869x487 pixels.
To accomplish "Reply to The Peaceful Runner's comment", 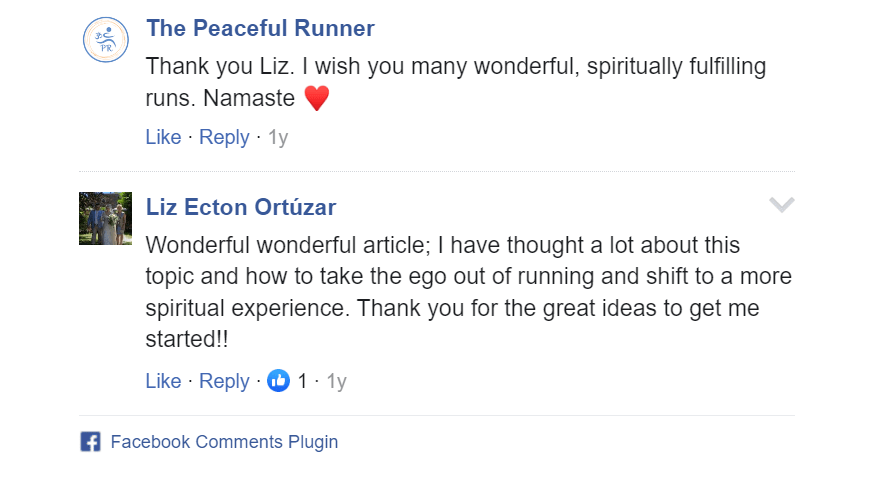I will click(224, 137).
